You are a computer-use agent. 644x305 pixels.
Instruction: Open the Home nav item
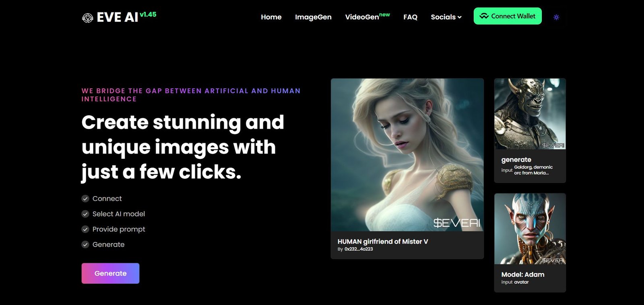coord(271,17)
